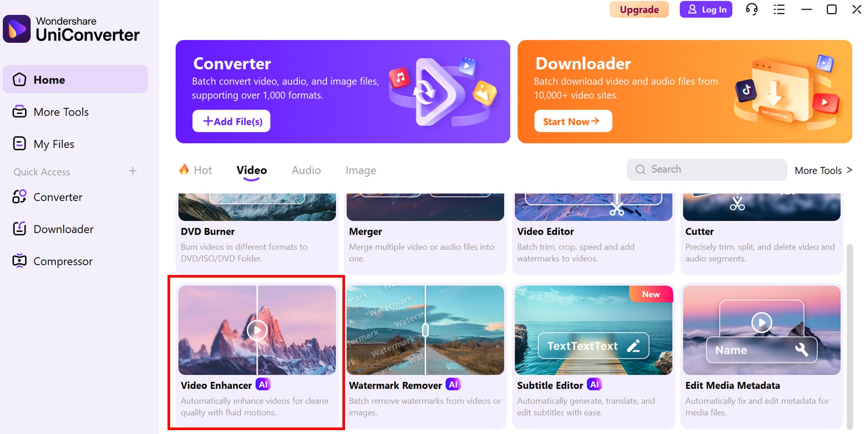Viewport: 868px width, 434px height.
Task: Click the Converter banner title
Action: pyautogui.click(x=232, y=64)
